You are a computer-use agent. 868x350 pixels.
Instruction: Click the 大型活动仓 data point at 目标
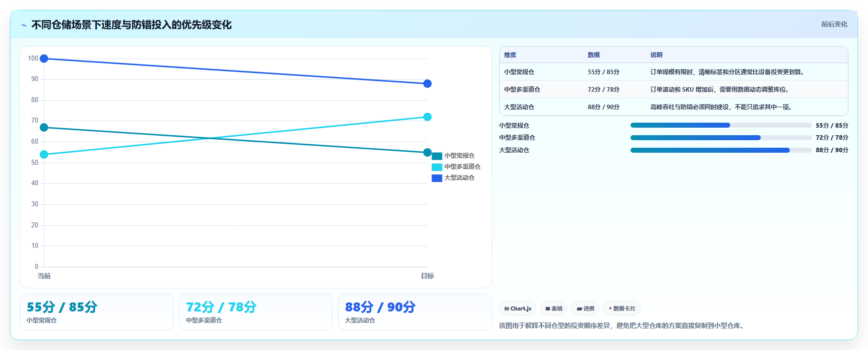[427, 84]
